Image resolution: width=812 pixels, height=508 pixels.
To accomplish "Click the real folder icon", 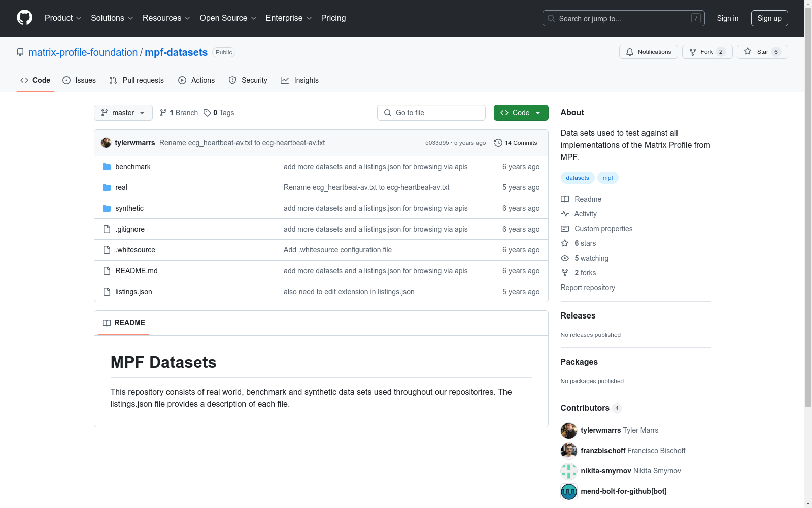I will [x=107, y=187].
